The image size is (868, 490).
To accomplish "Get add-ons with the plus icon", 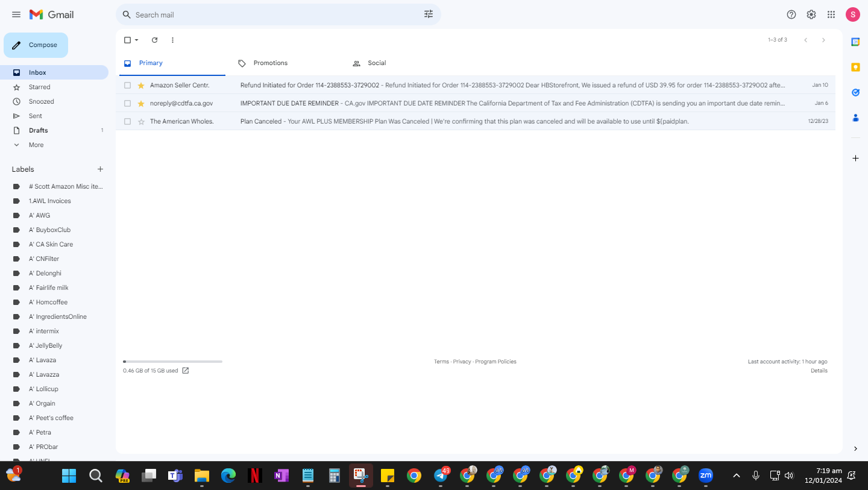I will click(855, 158).
